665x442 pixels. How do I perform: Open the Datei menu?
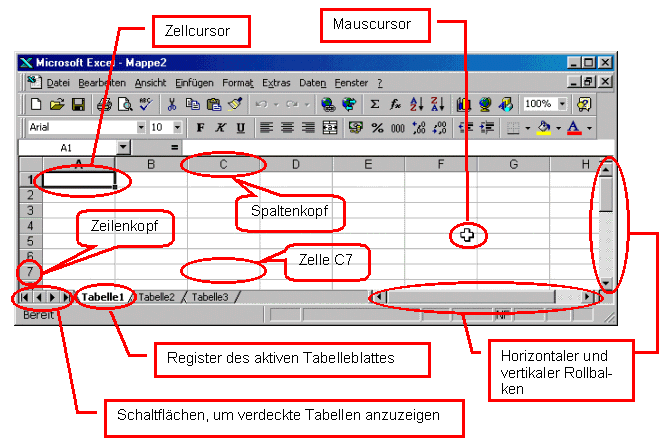(x=58, y=83)
